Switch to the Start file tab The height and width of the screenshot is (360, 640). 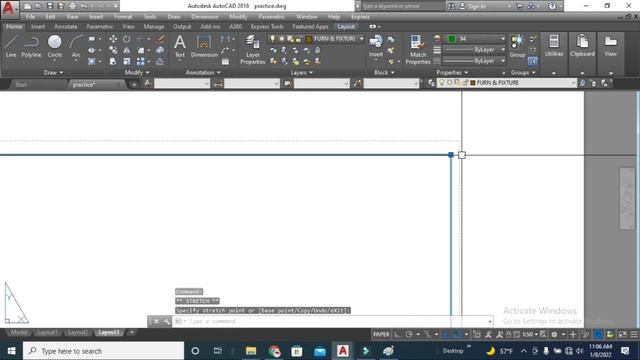(21, 84)
